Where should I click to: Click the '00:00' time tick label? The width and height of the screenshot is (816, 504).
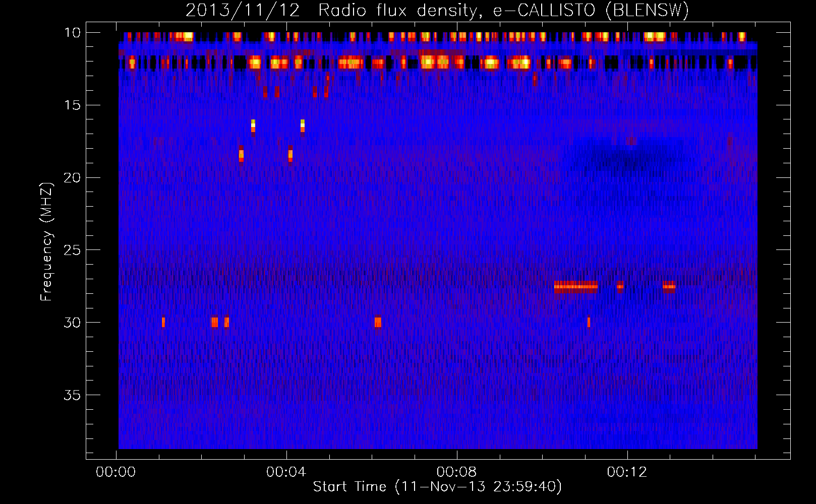click(x=116, y=472)
